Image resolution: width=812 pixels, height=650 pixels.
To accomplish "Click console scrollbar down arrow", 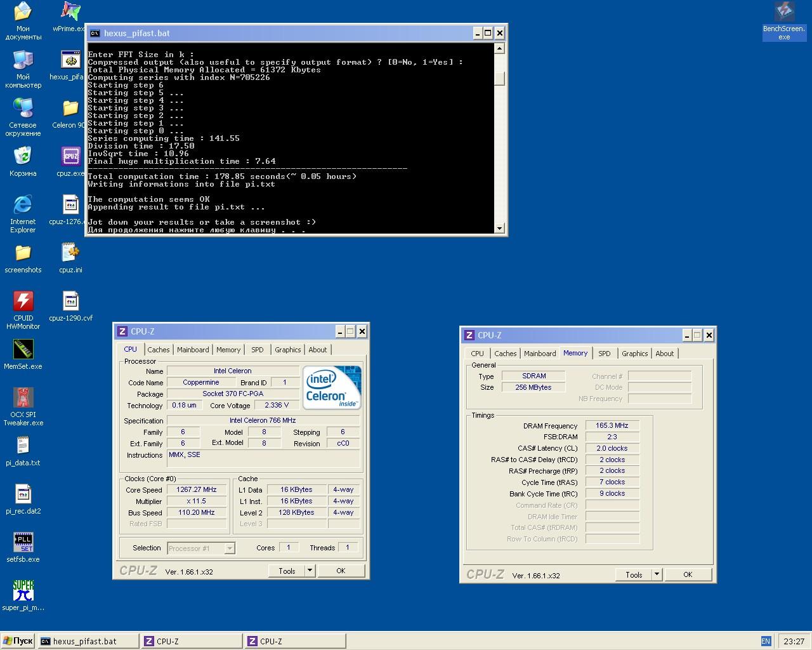I will (500, 229).
